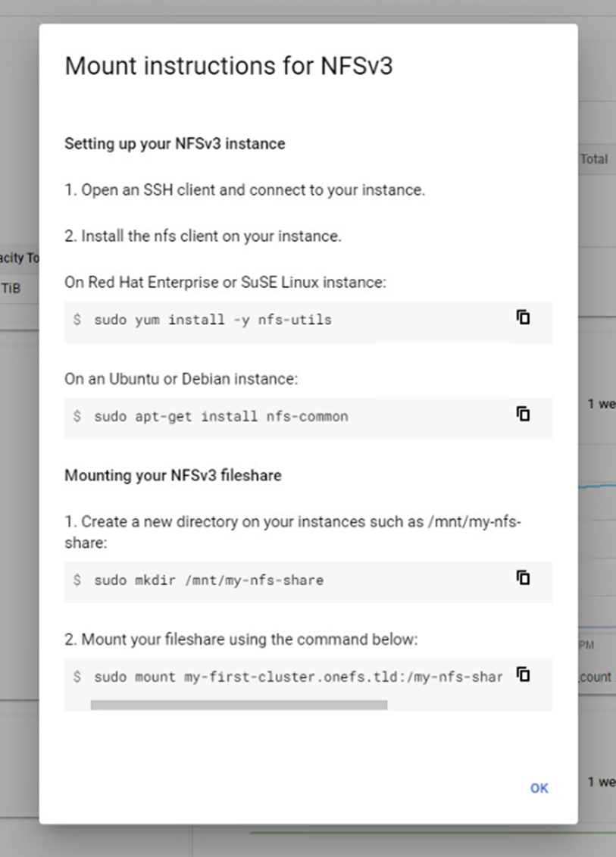Click the "Install the nfs client" step
Screen dimensions: 616x857
click(x=203, y=236)
